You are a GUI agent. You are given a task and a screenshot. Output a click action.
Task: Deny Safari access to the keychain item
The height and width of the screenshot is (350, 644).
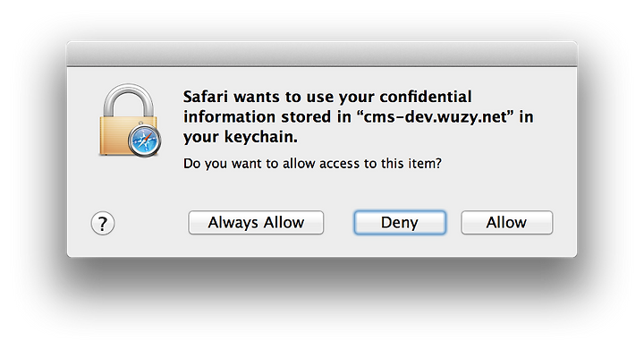click(x=400, y=223)
